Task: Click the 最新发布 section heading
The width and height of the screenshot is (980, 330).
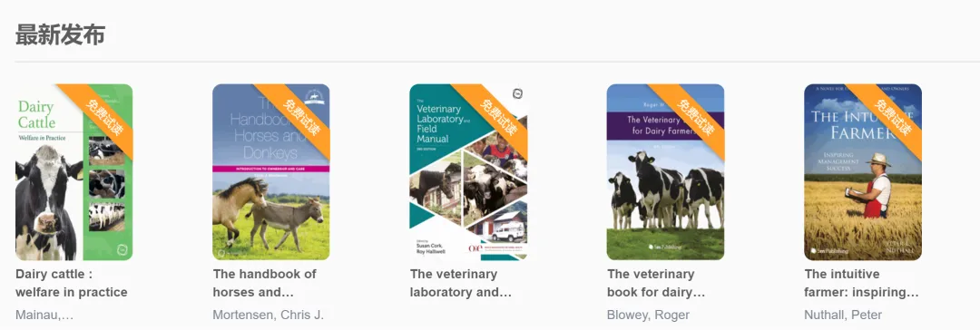Action: (60, 35)
